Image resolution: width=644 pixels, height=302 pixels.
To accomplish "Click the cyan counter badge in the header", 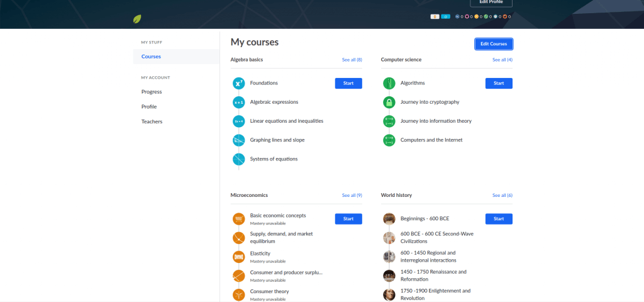I will [446, 16].
